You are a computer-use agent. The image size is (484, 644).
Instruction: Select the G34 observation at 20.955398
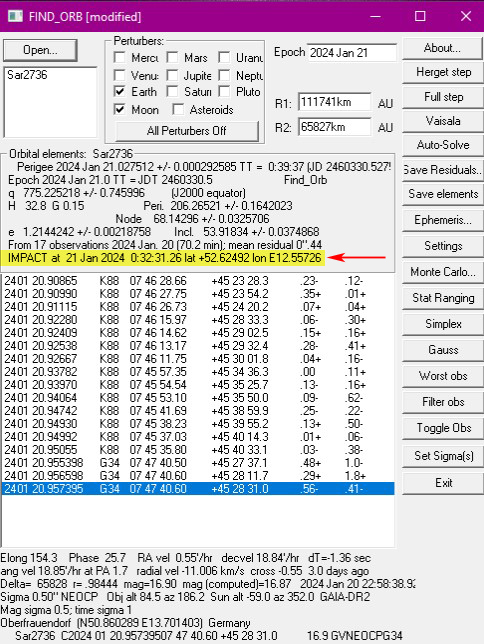coord(198,463)
